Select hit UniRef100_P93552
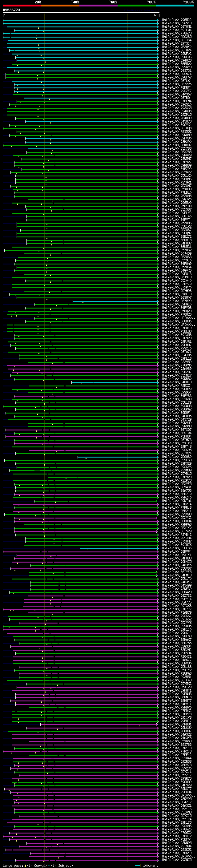This screenshot has width=197, height=868. (177, 132)
